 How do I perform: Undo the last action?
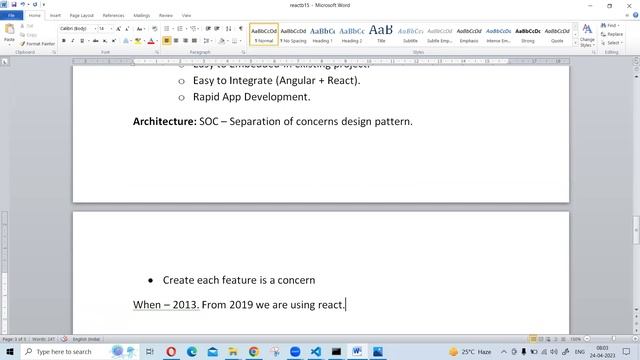(23, 4)
